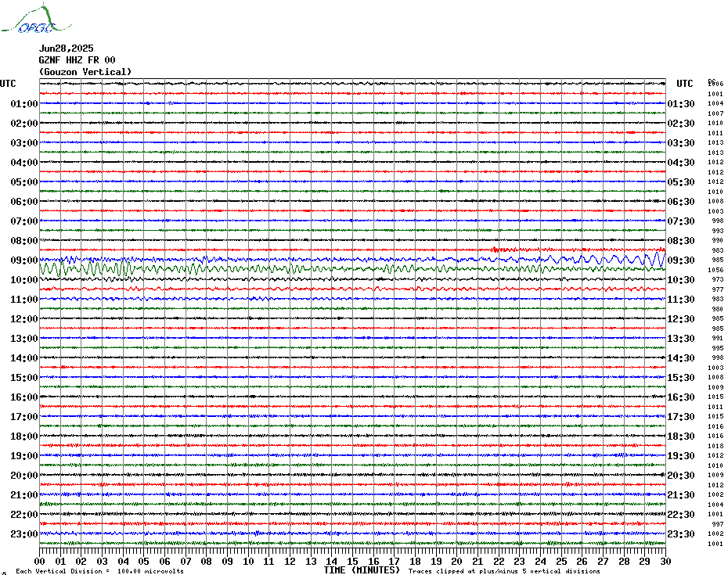Select the 12:00 row label on left
This screenshot has height=582, width=728.
[24, 319]
